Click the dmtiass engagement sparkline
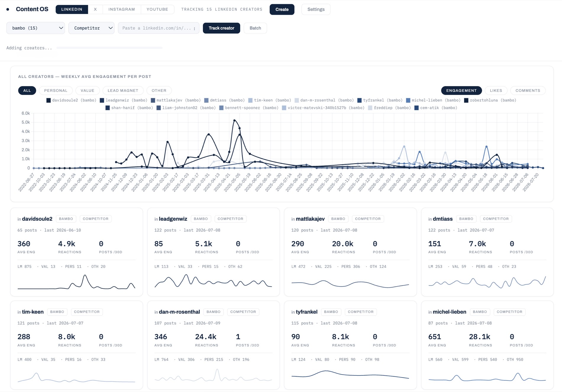The image size is (562, 392). click(487, 282)
